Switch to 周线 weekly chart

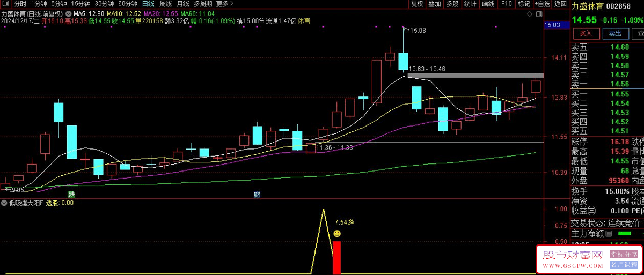(166, 3)
